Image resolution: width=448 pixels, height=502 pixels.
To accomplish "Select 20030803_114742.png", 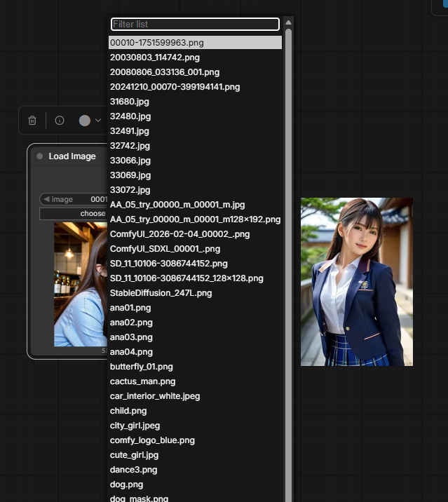I will [195, 57].
